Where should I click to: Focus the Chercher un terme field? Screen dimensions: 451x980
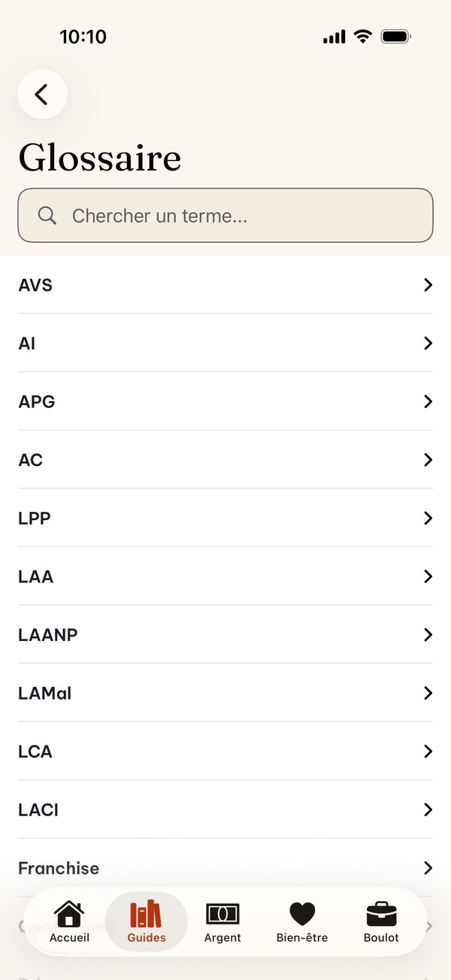225,215
